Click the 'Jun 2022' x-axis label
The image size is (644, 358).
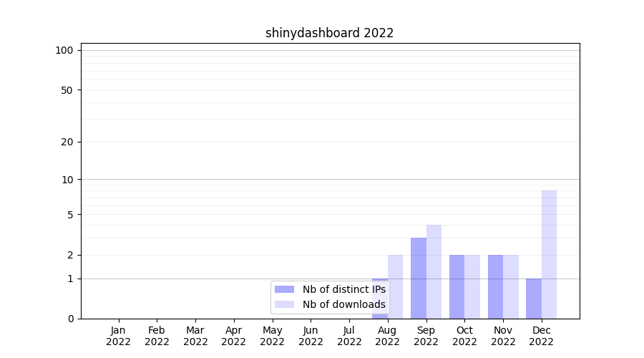coord(311,336)
